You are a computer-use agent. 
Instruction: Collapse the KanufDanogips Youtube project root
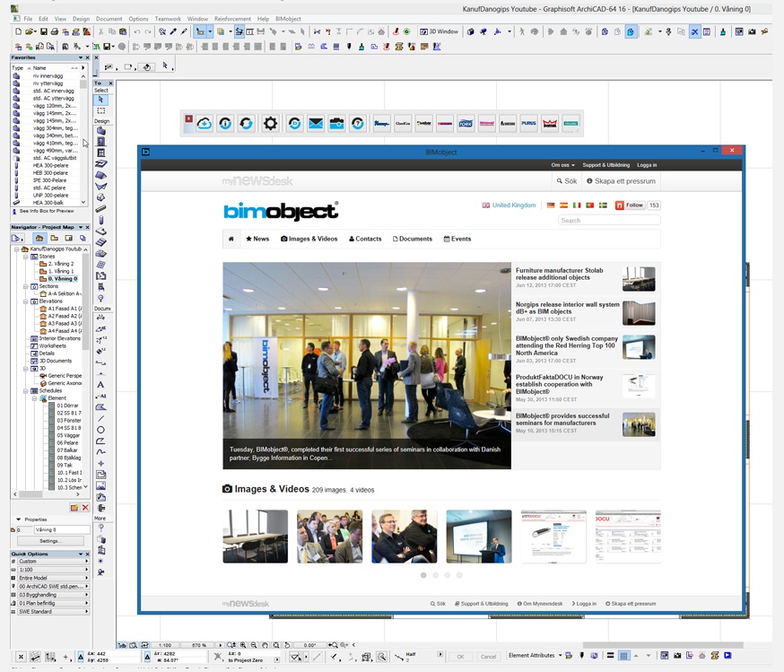(16, 249)
